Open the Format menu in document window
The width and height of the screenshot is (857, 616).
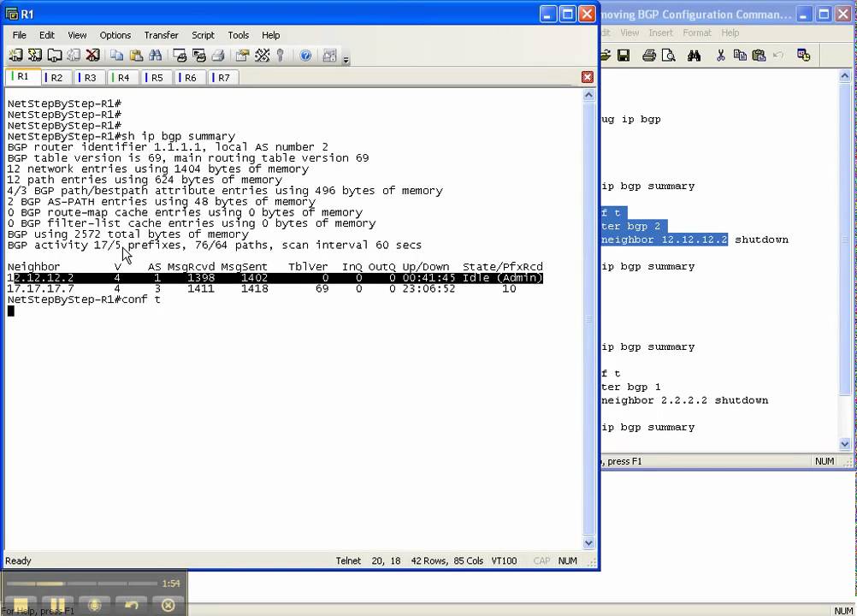[697, 33]
